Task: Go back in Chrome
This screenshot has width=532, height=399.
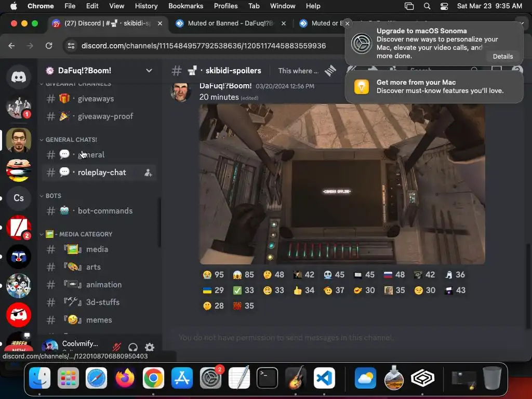Action: (x=11, y=46)
